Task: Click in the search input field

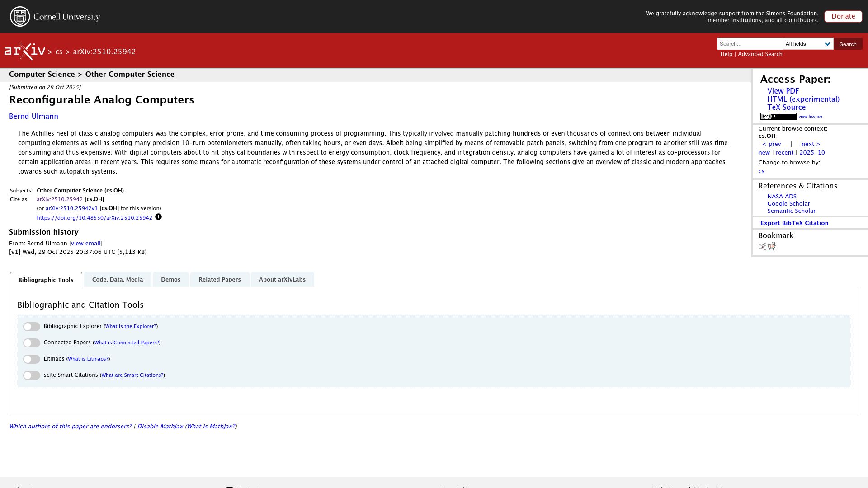Action: coord(750,44)
